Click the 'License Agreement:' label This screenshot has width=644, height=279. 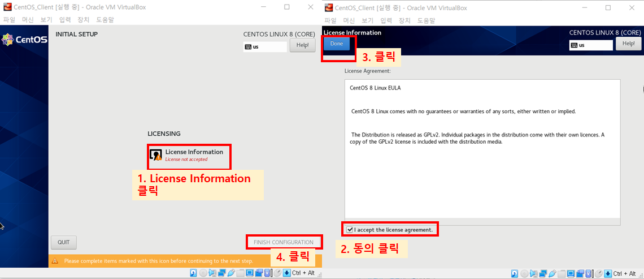pyautogui.click(x=368, y=71)
